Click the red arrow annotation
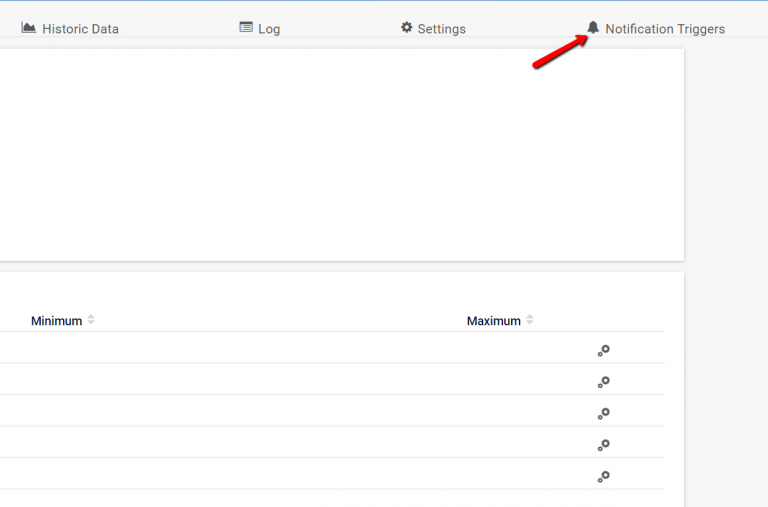The height and width of the screenshot is (507, 768). [558, 52]
